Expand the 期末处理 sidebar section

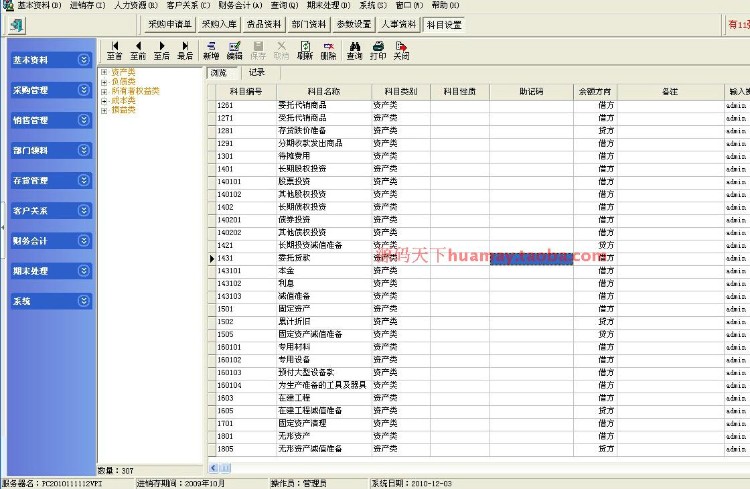coord(84,271)
